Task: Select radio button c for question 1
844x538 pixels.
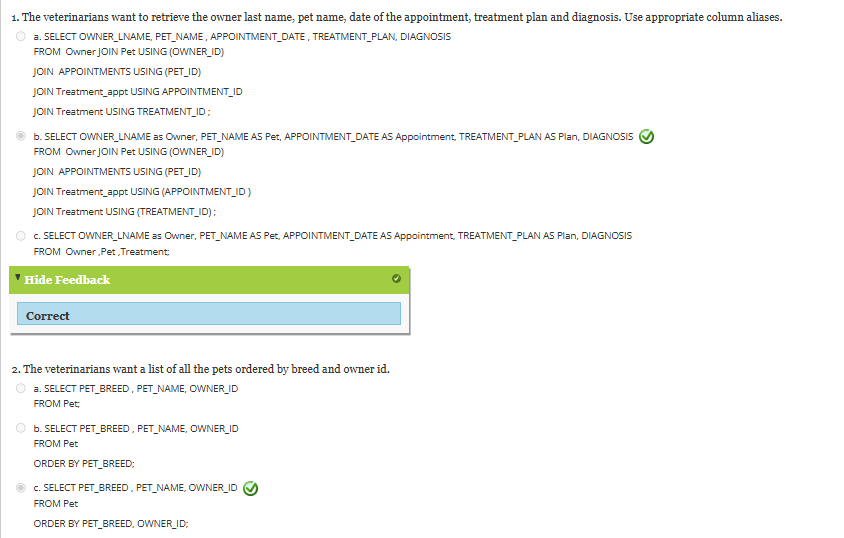Action: pyautogui.click(x=21, y=236)
